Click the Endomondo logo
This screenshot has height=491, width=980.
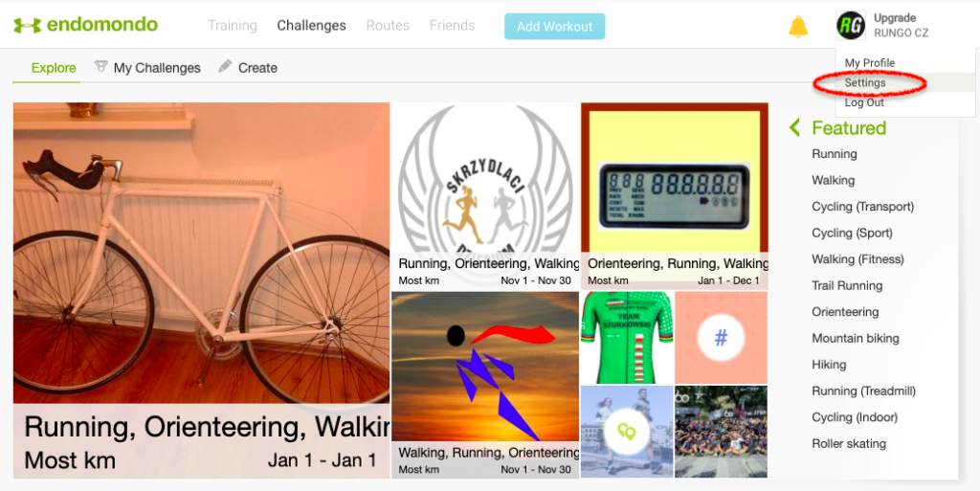(85, 25)
